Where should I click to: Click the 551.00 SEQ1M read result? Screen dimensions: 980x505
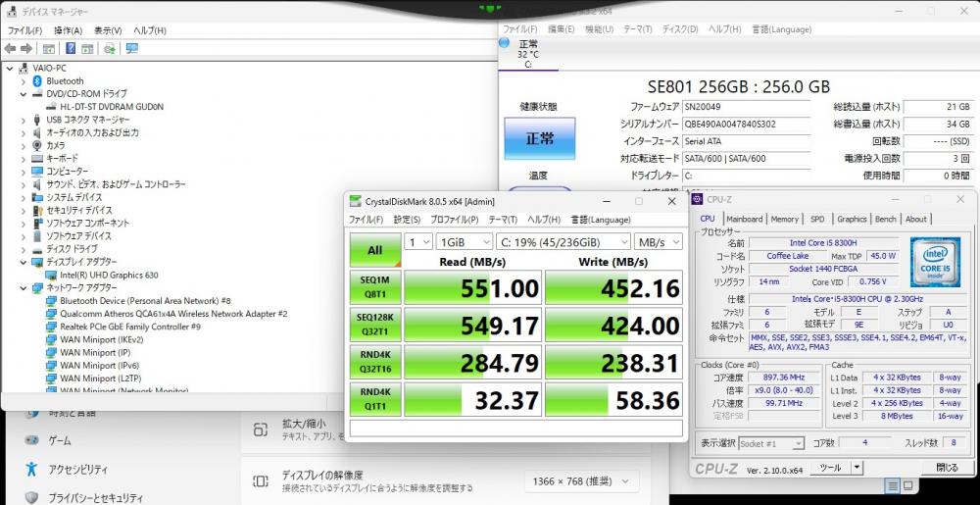pos(473,287)
